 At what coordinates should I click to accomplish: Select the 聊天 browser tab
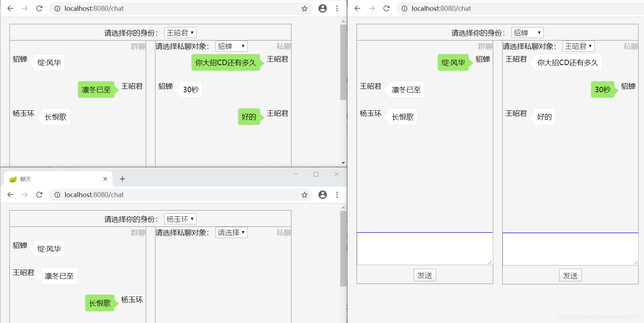pos(58,179)
